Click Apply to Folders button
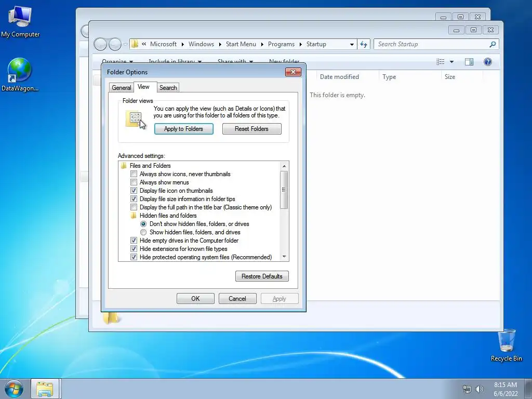 point(183,129)
